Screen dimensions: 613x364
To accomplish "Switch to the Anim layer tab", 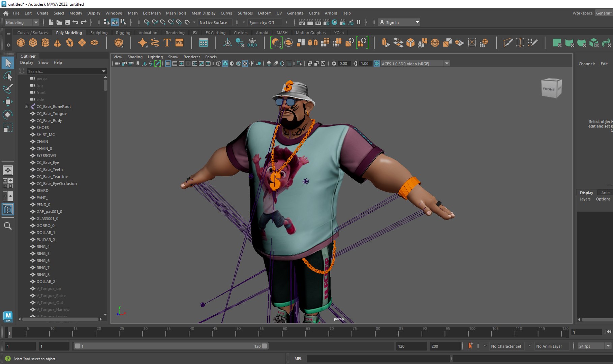I will click(x=606, y=192).
